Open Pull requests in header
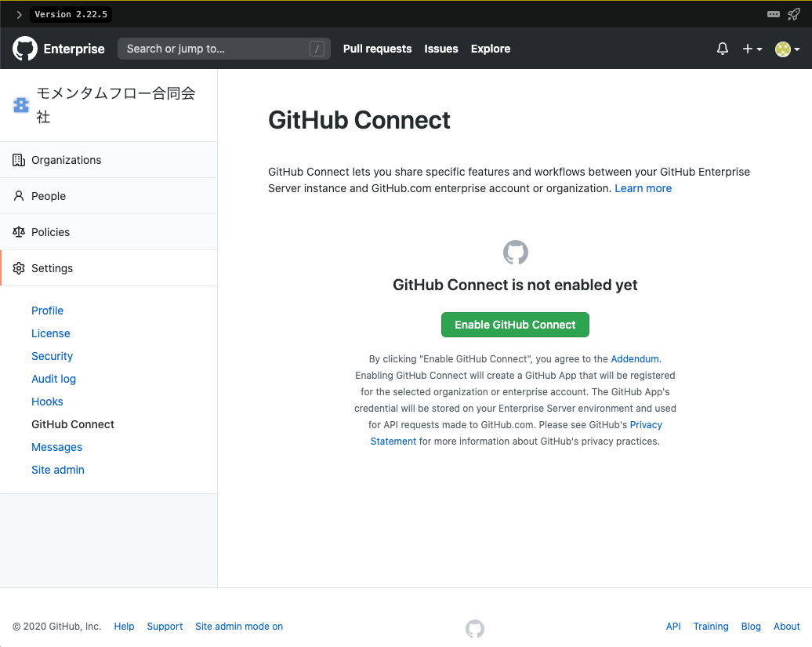The image size is (812, 647). 378,49
